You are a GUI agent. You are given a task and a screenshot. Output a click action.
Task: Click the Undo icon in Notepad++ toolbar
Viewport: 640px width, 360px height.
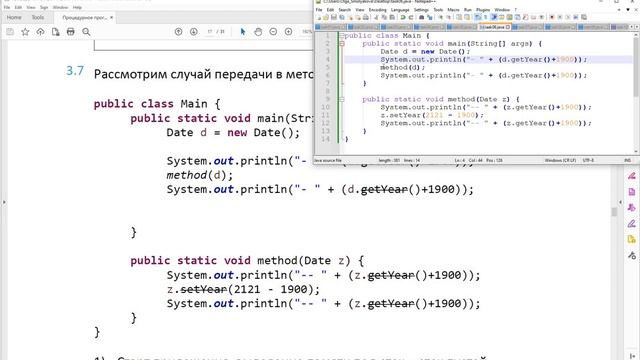click(x=403, y=17)
